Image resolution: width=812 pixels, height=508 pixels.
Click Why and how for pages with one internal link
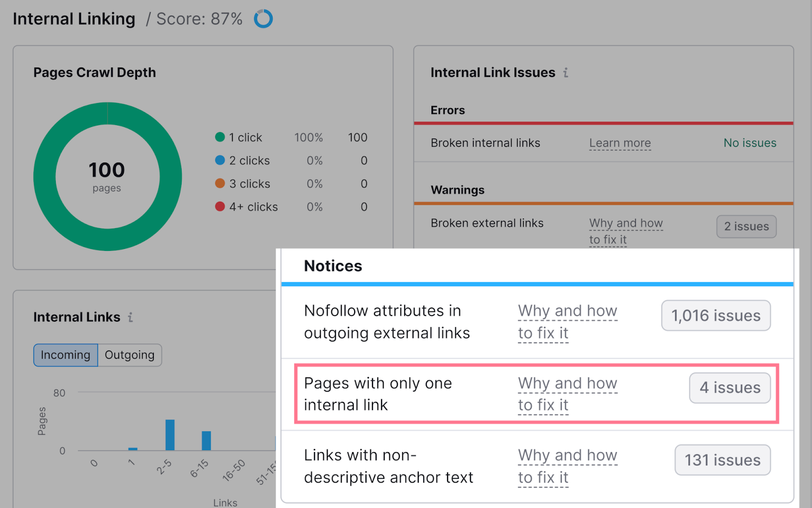point(567,394)
